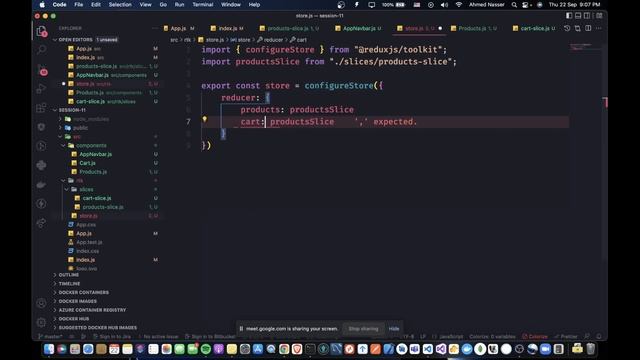This screenshot has width=640, height=360.
Task: Split the editor to the right
Action: [x=588, y=28]
